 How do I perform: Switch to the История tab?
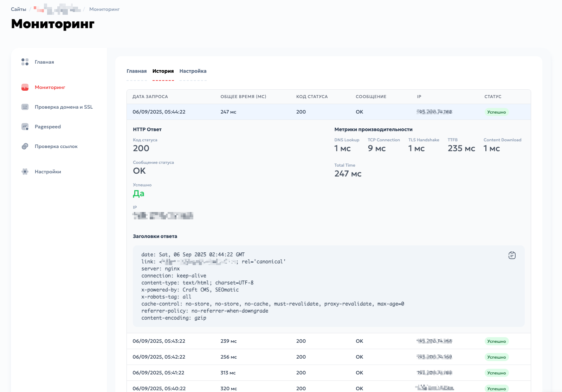coord(163,71)
